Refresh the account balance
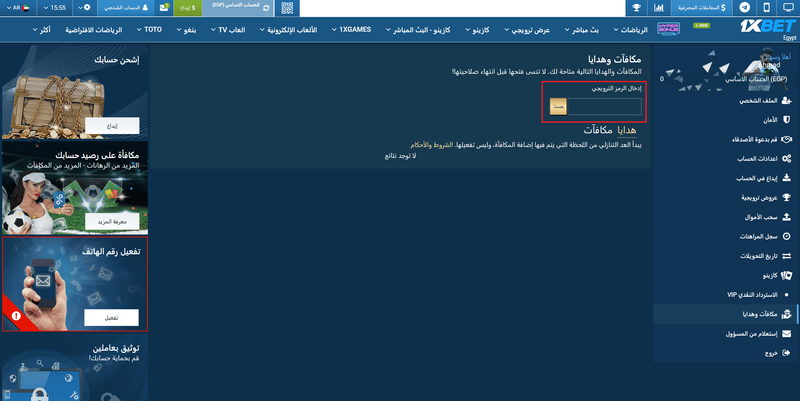The height and width of the screenshot is (401, 800). [x=265, y=8]
